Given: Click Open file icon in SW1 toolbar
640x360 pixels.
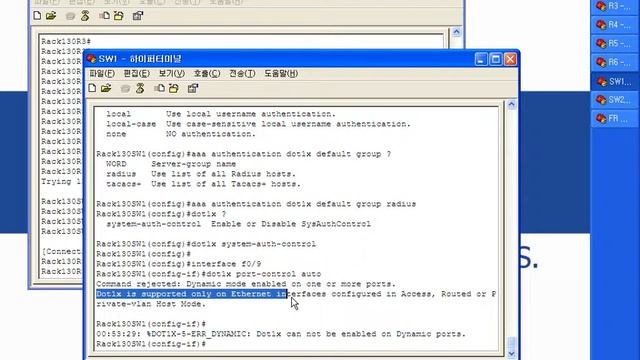Looking at the screenshot, I should tap(106, 88).
